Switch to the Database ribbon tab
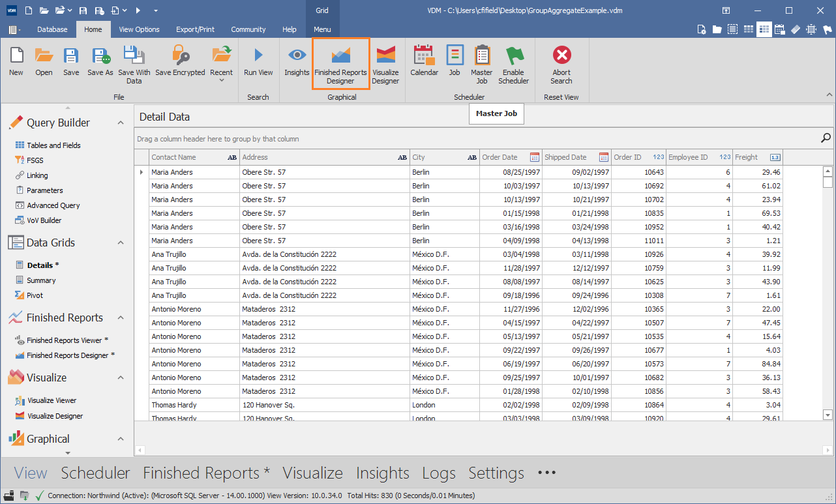 [52, 29]
